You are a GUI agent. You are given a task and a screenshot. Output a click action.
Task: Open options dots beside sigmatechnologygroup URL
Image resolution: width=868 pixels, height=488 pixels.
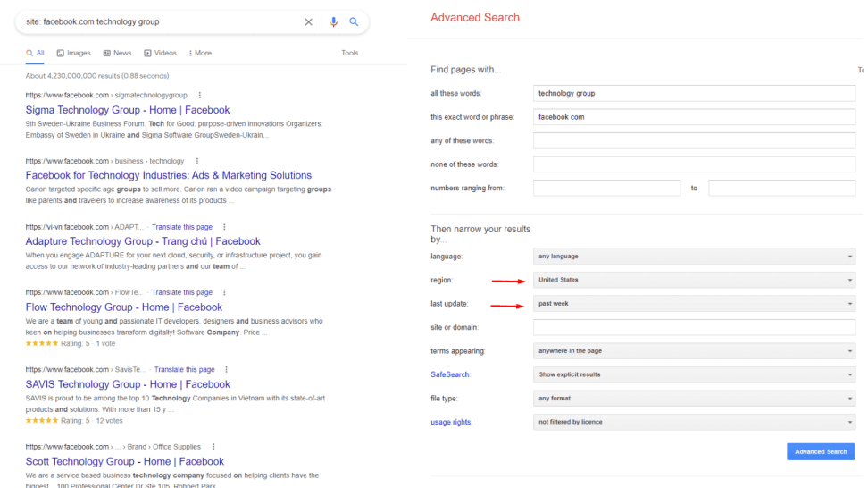200,96
